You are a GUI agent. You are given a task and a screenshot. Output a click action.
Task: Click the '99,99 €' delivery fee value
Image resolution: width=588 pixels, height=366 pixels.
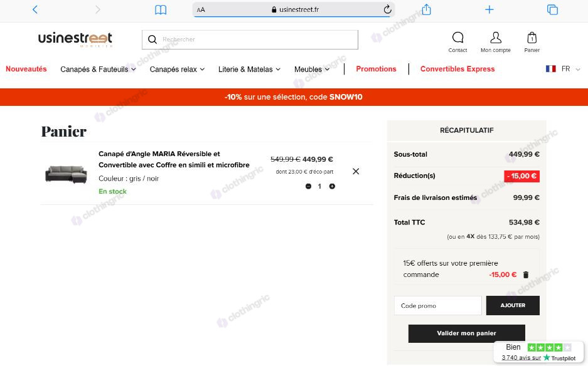pos(526,198)
